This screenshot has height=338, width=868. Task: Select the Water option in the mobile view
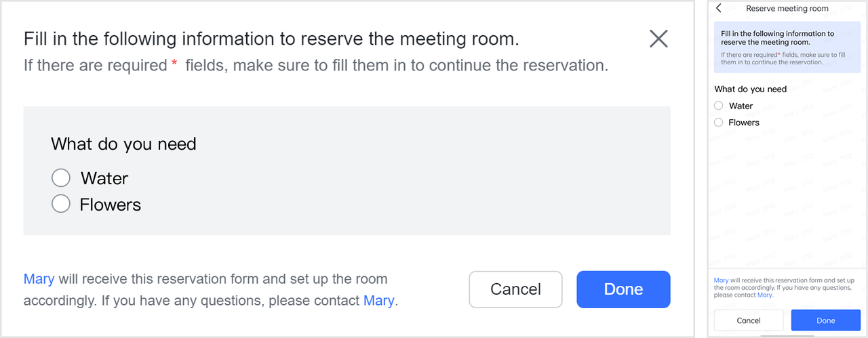719,106
